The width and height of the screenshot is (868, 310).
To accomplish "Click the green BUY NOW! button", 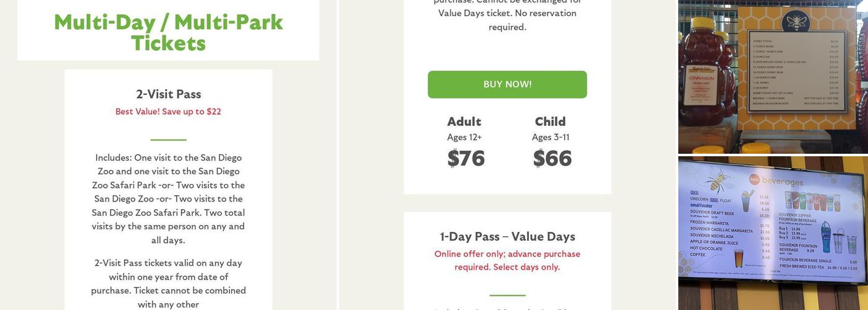I will click(x=507, y=84).
